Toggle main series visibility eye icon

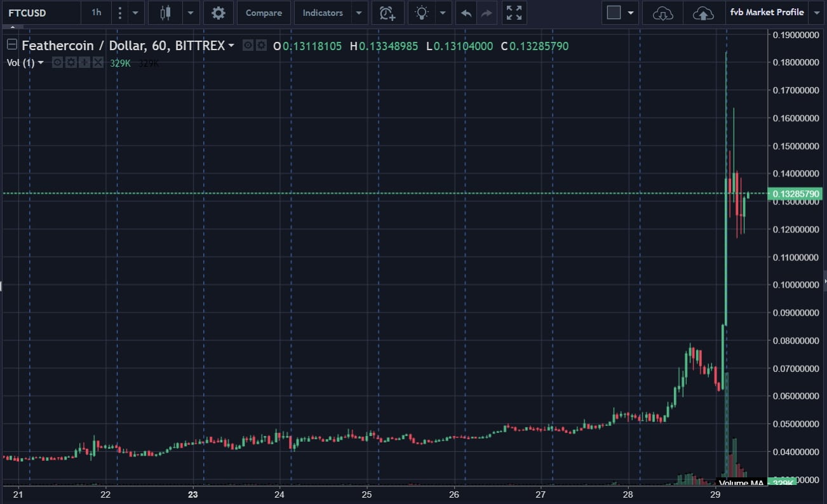(x=248, y=46)
